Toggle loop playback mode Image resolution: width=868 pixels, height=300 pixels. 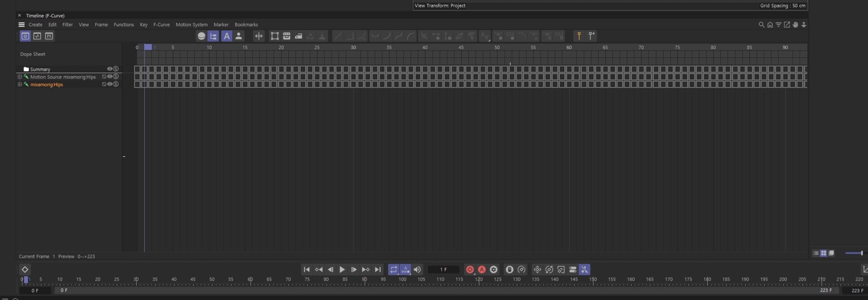pos(394,270)
